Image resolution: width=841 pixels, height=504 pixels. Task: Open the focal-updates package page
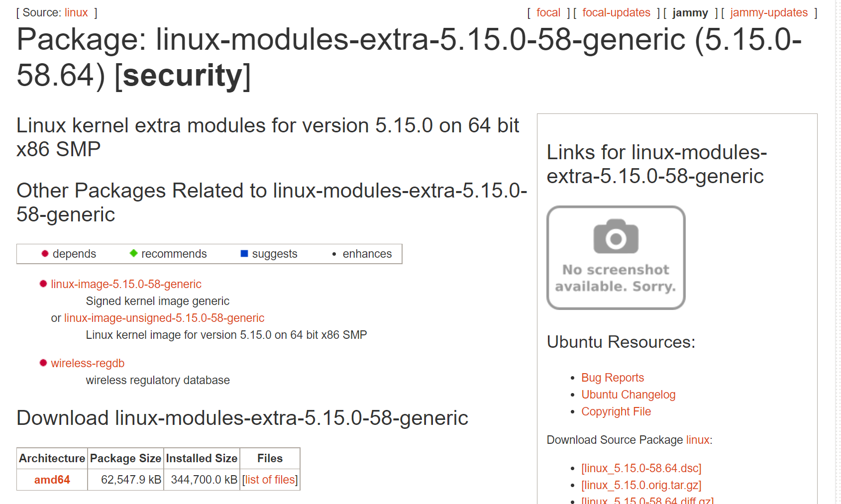[x=616, y=12]
